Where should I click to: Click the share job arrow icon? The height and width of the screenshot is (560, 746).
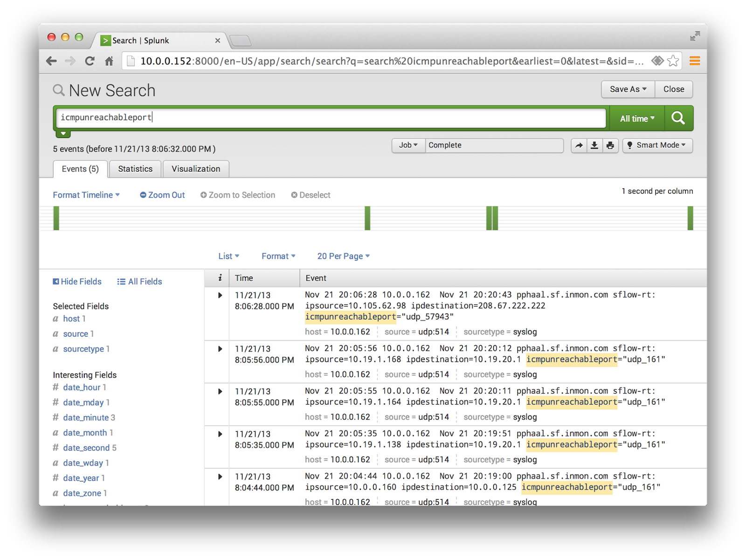(579, 145)
